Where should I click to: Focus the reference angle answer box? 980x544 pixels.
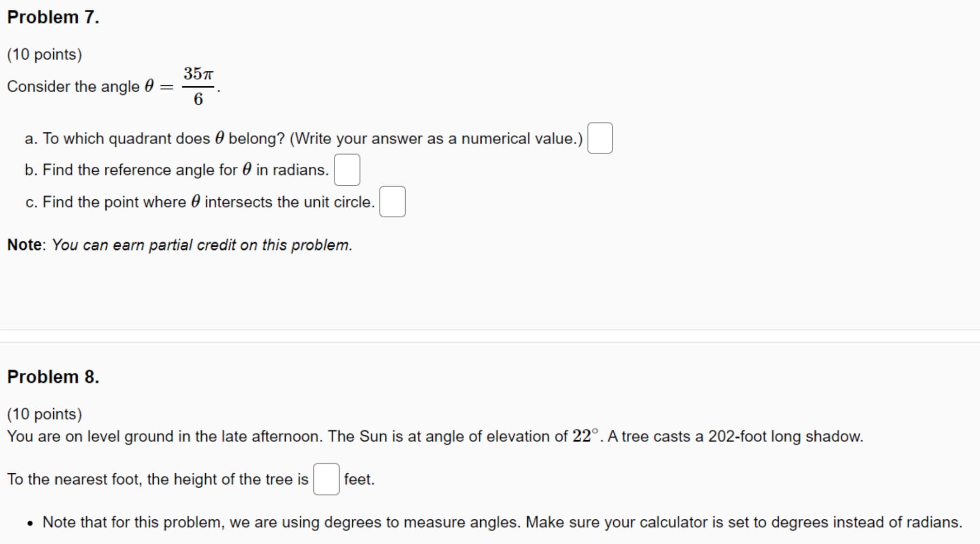click(x=347, y=170)
